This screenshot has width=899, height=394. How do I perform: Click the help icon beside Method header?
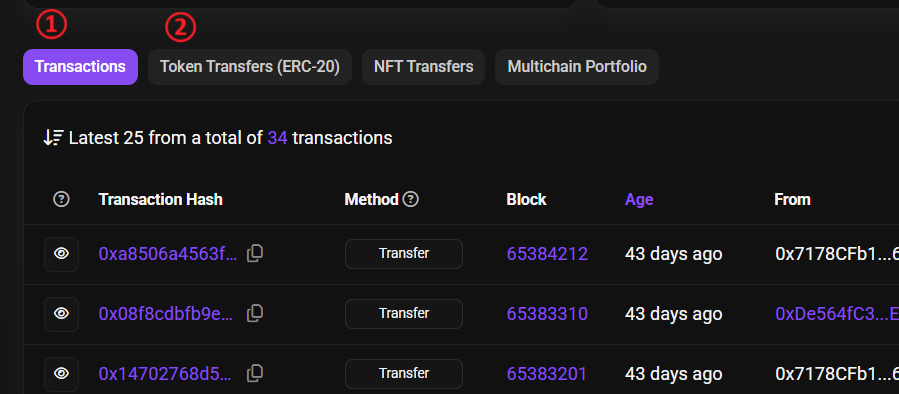pyautogui.click(x=411, y=199)
